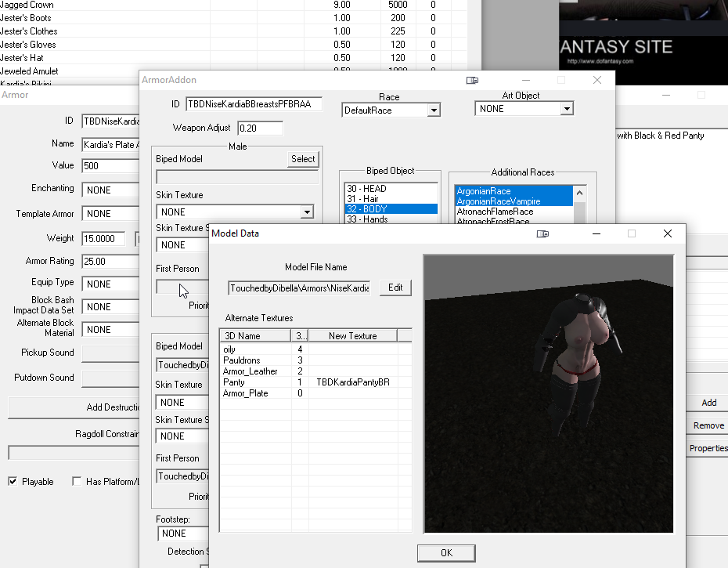Image resolution: width=728 pixels, height=568 pixels.
Task: Open the Race dropdown showing DefaultRace
Action: (x=391, y=110)
